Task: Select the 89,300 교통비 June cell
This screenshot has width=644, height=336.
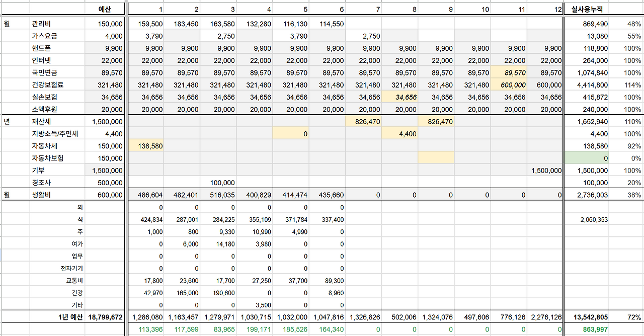Action: point(327,280)
